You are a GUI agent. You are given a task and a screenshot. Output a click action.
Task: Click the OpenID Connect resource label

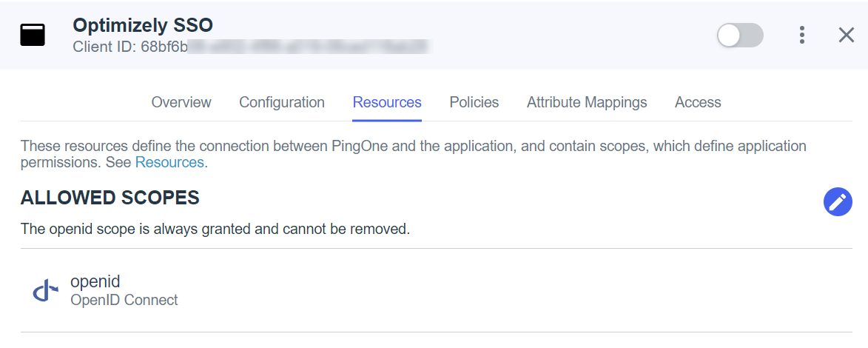pos(124,301)
